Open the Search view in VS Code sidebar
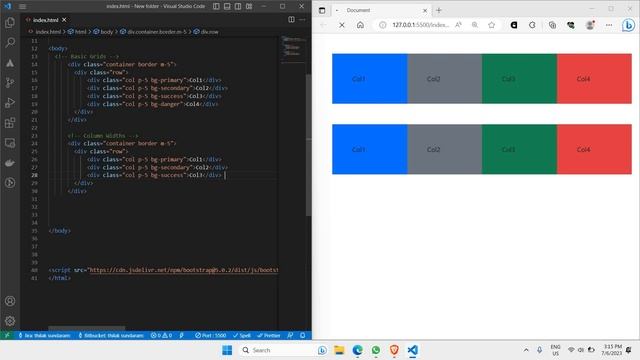This screenshot has width=640, height=360. point(10,42)
